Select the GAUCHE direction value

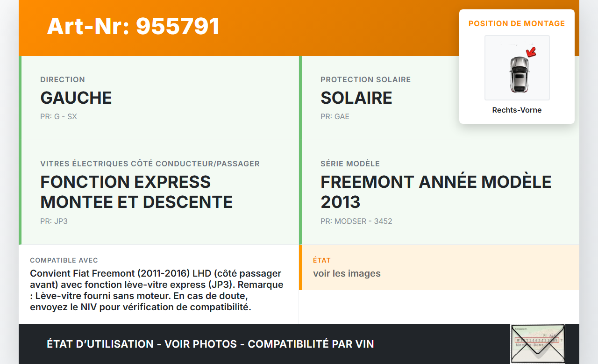click(76, 98)
